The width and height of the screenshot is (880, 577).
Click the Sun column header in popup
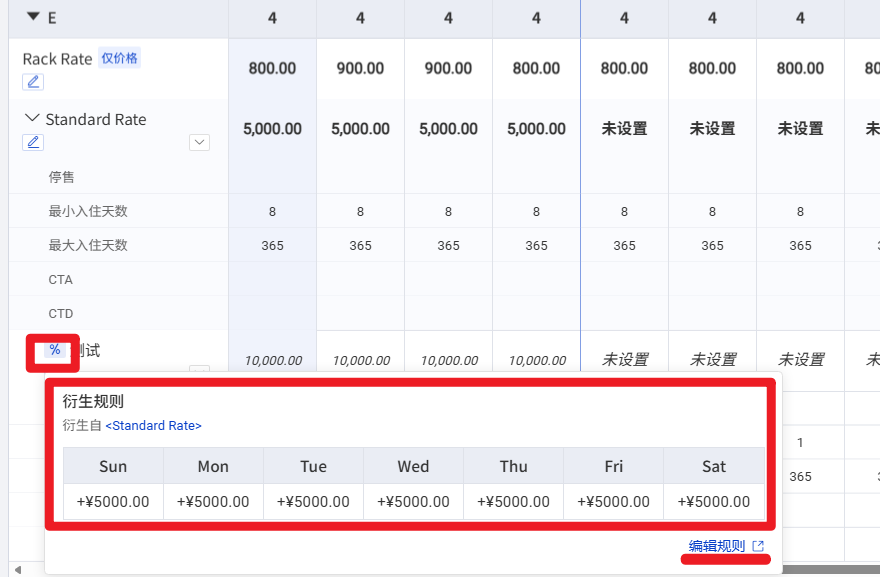(113, 466)
